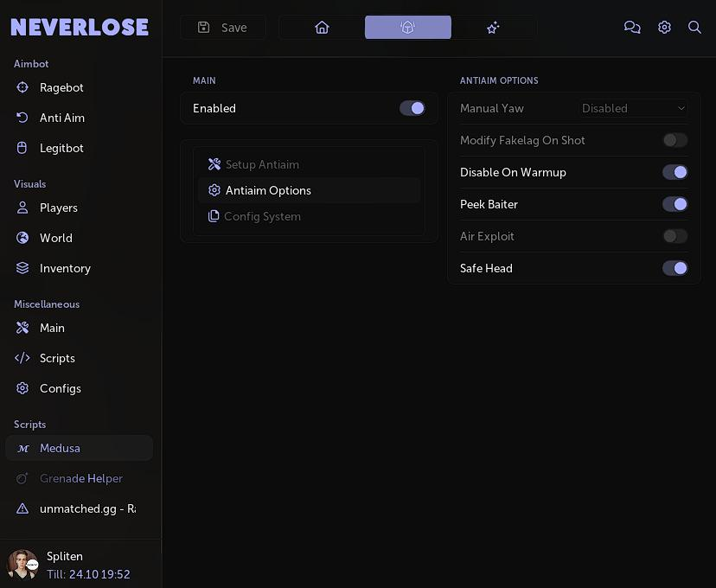Toggle the main Enabled switch
This screenshot has height=588, width=716.
(x=412, y=108)
